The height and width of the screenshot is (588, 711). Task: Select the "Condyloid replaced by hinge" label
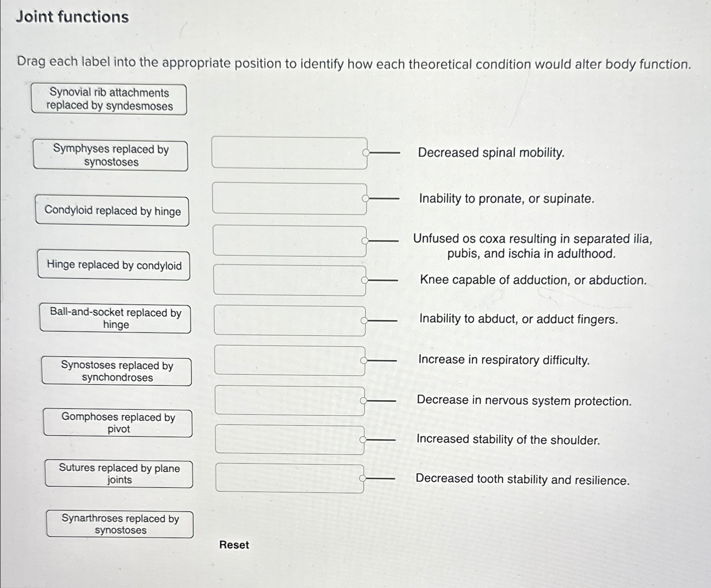(x=112, y=211)
